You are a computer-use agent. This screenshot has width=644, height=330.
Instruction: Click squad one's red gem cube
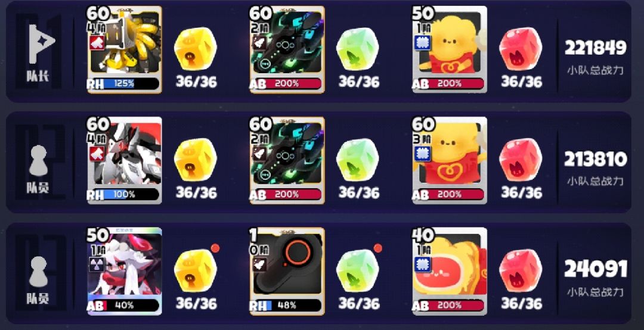pos(521,48)
